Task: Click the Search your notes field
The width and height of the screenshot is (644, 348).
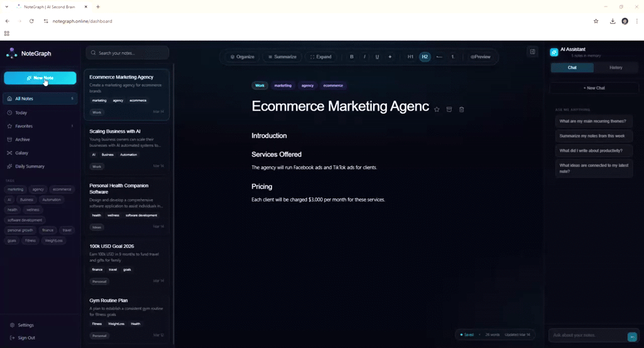Action: tap(128, 53)
